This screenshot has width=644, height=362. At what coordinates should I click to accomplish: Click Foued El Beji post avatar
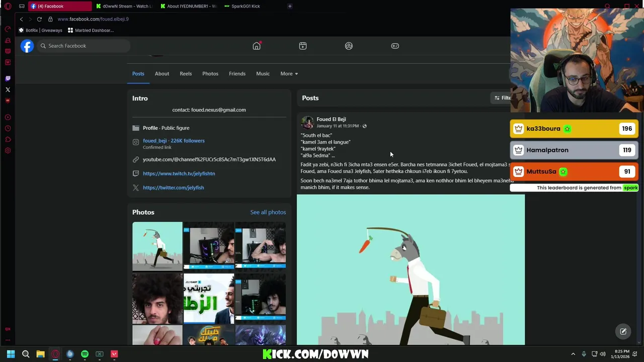click(x=307, y=122)
